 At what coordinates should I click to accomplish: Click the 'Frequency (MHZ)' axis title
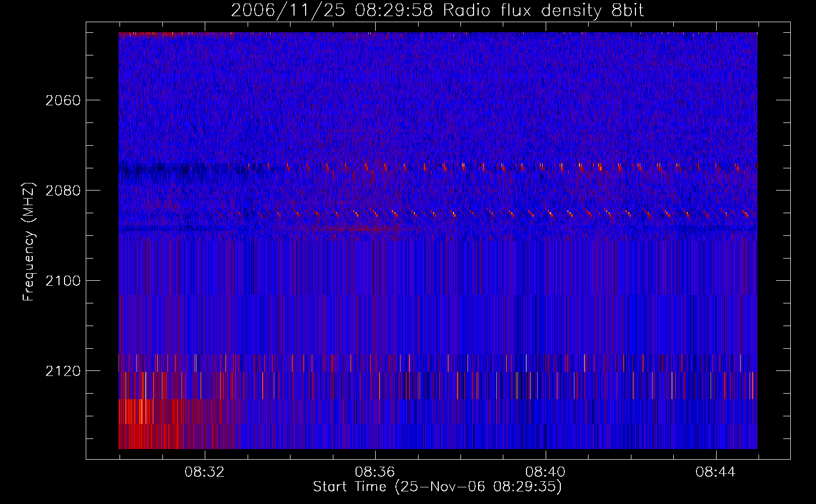click(29, 242)
